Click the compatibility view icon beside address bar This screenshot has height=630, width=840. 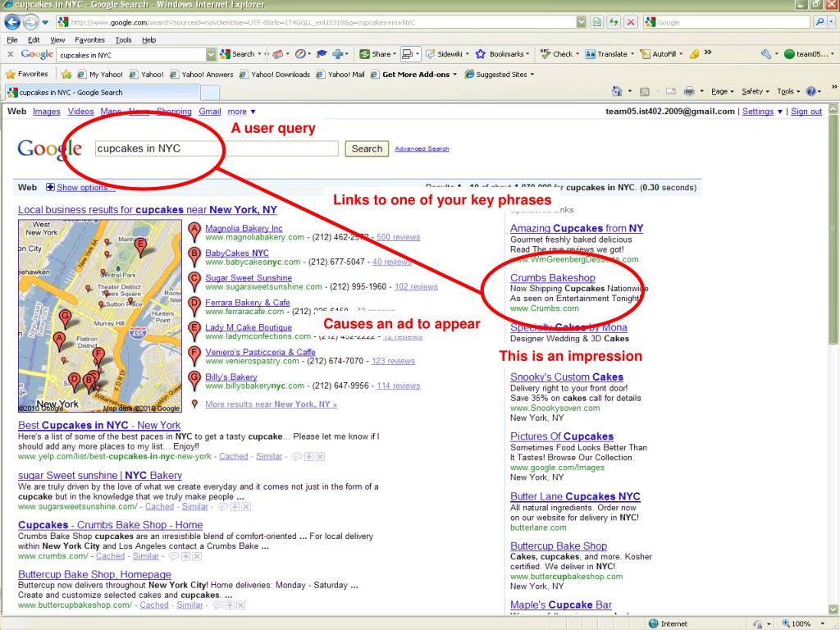click(x=597, y=22)
